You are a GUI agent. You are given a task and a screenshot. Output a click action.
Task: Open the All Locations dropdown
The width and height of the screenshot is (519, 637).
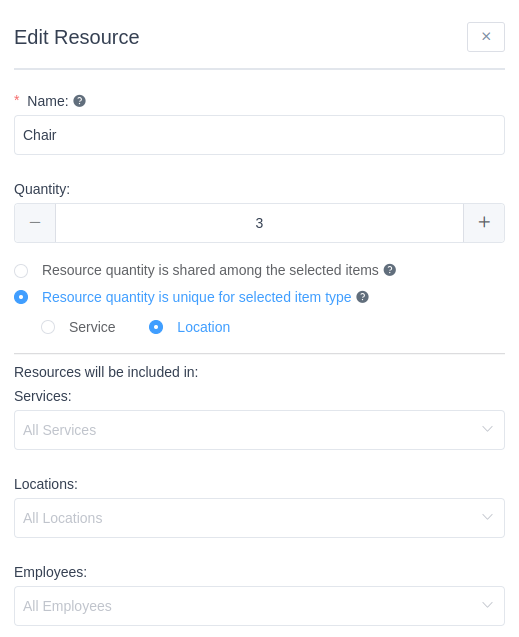(260, 518)
